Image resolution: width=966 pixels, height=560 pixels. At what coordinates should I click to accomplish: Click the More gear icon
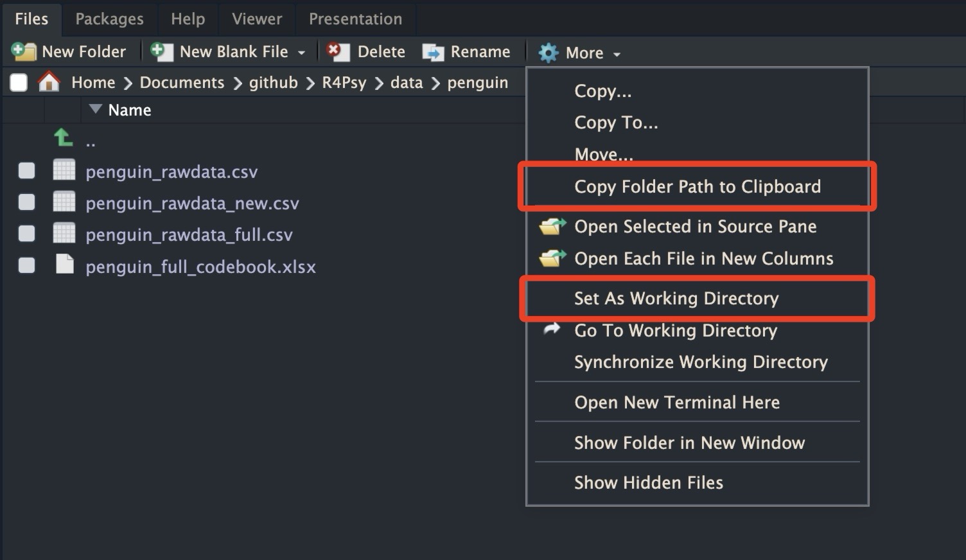548,53
